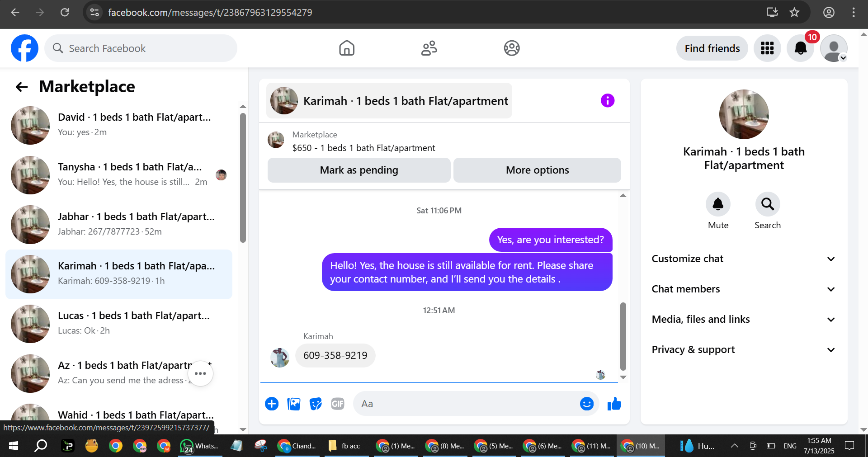Open Lucas conversation in list
This screenshot has width=868, height=457.
point(119,324)
